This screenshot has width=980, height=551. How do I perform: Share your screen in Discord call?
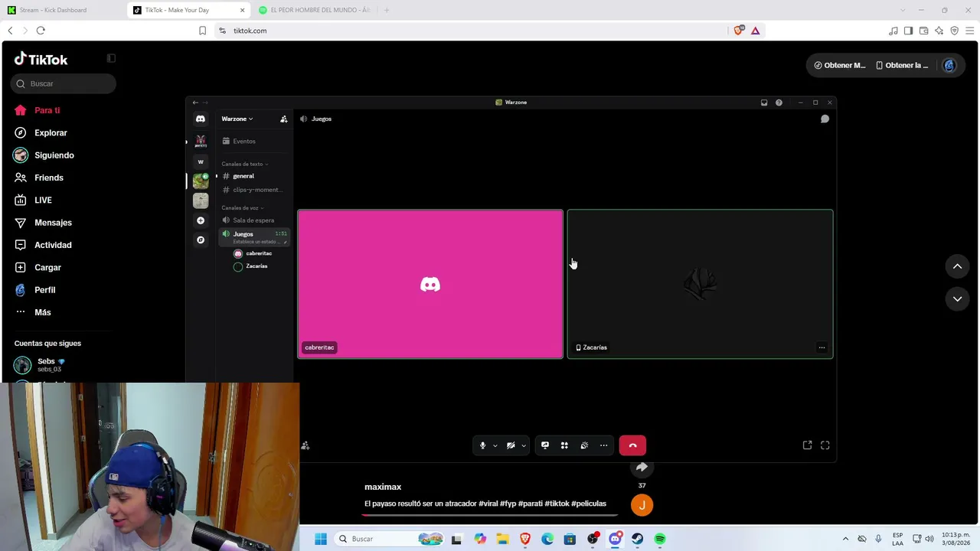click(545, 445)
